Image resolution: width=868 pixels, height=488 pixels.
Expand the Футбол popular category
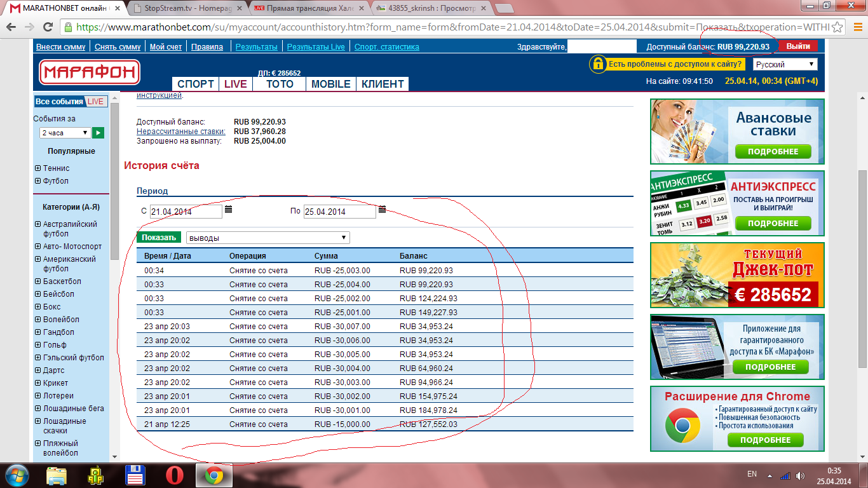[38, 181]
